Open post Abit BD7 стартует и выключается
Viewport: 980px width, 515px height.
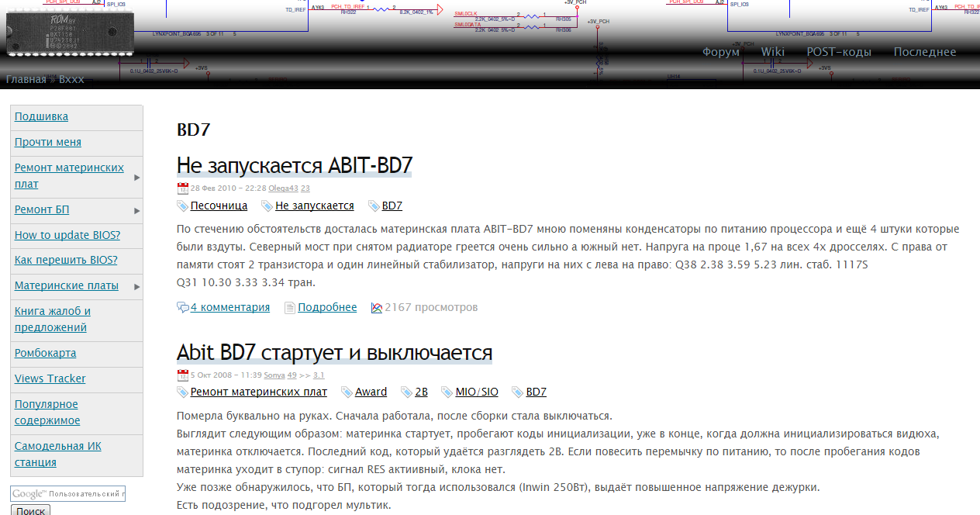(334, 352)
